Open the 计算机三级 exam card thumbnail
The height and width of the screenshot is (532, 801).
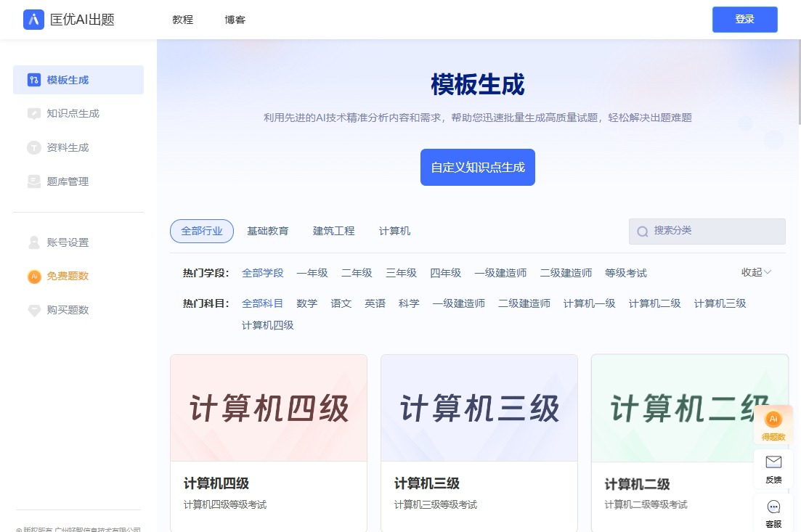(x=479, y=408)
